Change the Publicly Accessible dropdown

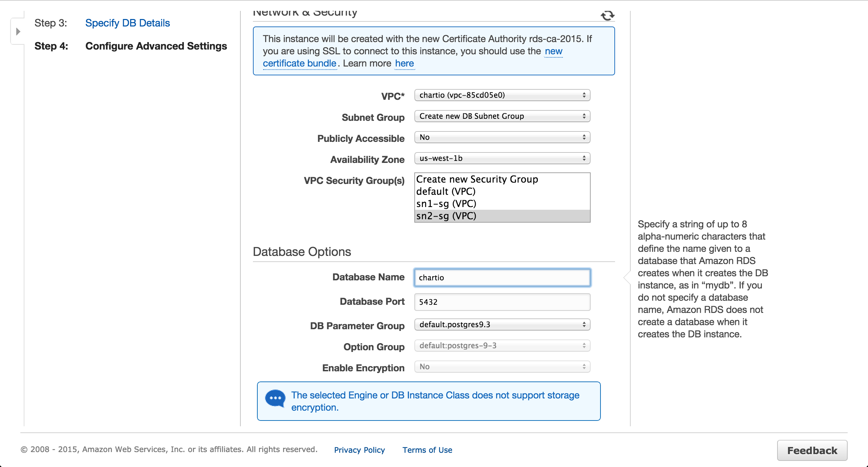tap(502, 137)
